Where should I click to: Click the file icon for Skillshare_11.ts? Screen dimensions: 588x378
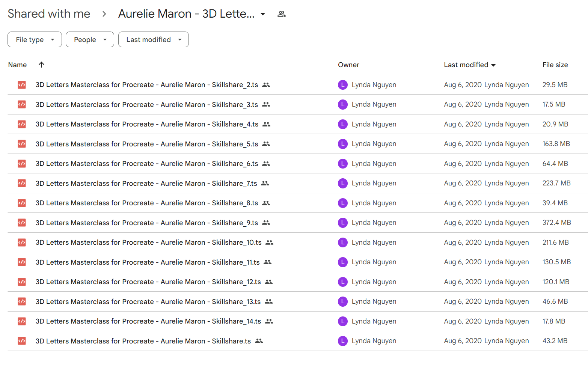tap(22, 262)
